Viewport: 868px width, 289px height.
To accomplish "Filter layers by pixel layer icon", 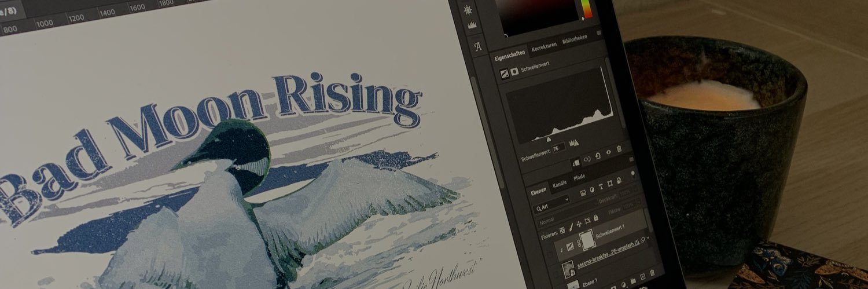I will point(583,193).
